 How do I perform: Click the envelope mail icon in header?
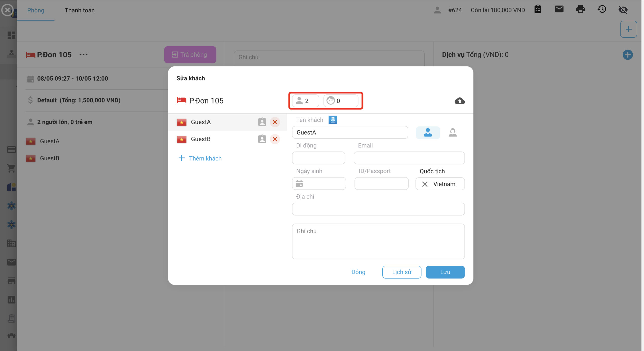(559, 10)
